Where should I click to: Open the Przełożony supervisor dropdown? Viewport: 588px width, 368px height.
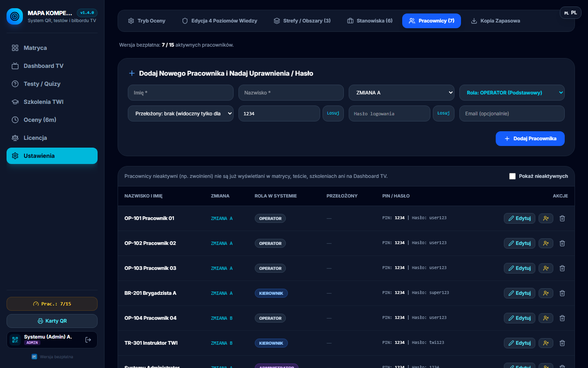(x=180, y=114)
